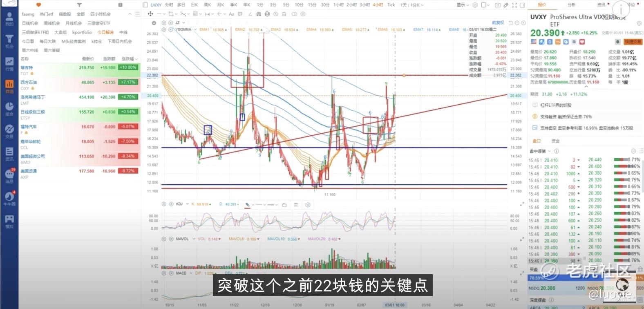
Task: Switch to the 15分 timeframe
Action: [x=312, y=5]
